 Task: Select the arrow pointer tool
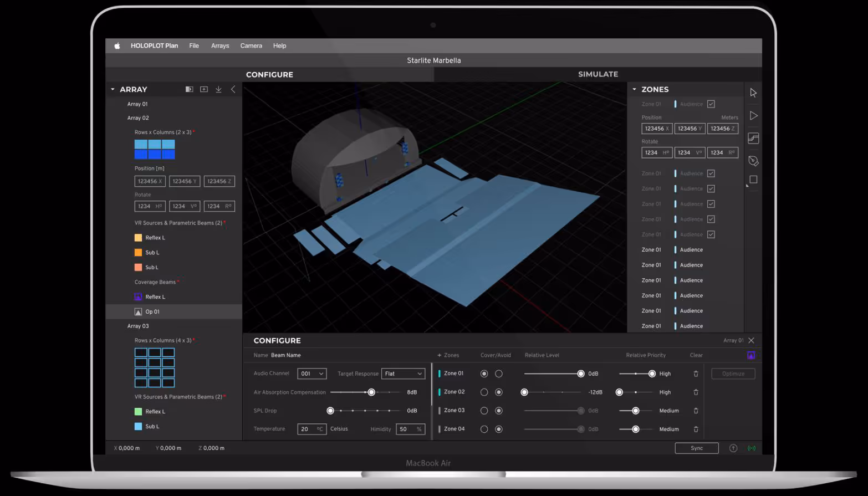(753, 93)
